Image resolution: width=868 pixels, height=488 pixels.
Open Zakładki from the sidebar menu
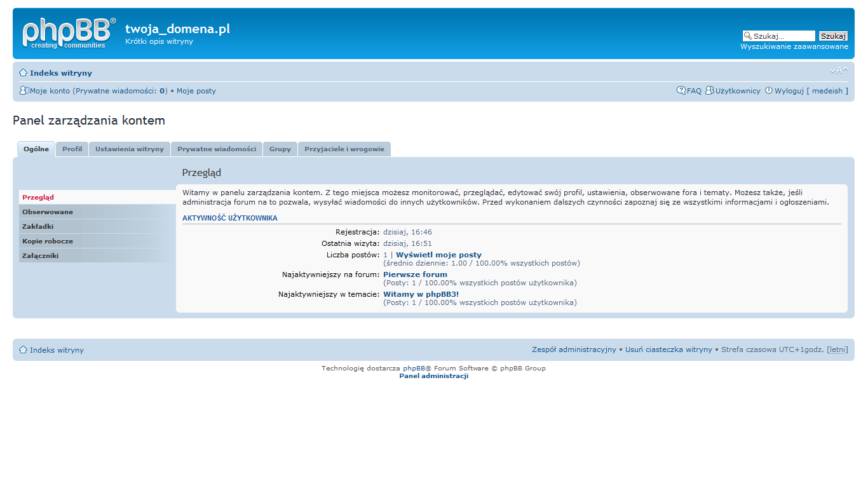(x=41, y=226)
